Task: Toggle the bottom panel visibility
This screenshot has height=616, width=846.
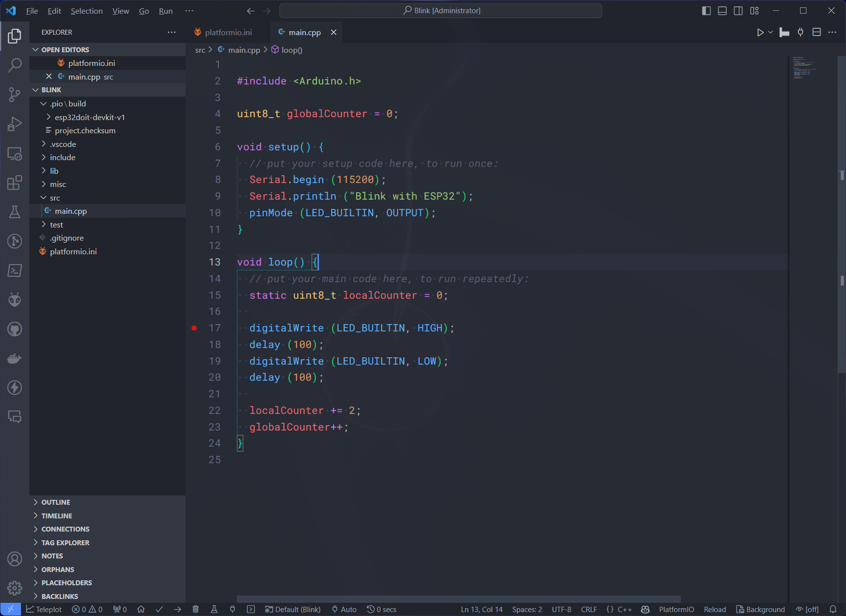Action: click(x=722, y=11)
